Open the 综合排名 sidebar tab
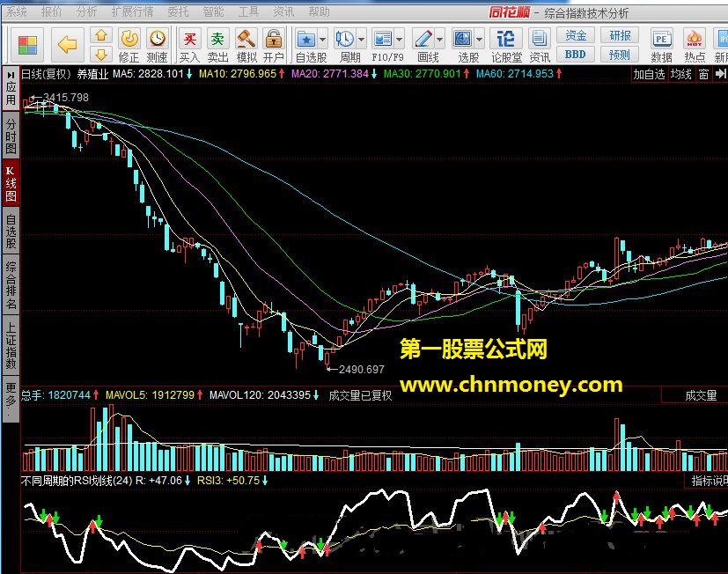Viewport: 728px width, 574px height. tap(11, 285)
